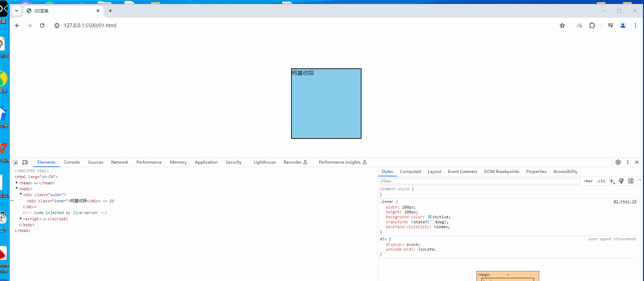644x281 pixels.
Task: Switch to the Network panel
Action: click(x=120, y=162)
